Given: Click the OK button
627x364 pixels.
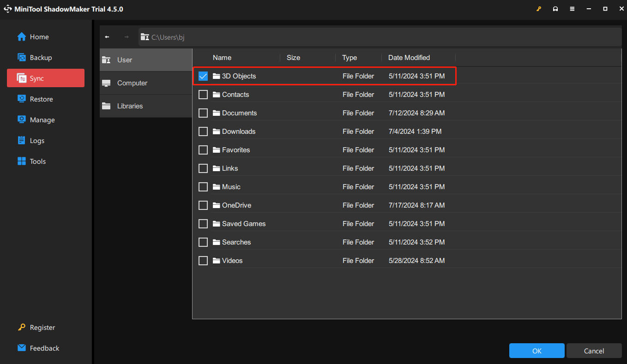Looking at the screenshot, I should click(537, 351).
